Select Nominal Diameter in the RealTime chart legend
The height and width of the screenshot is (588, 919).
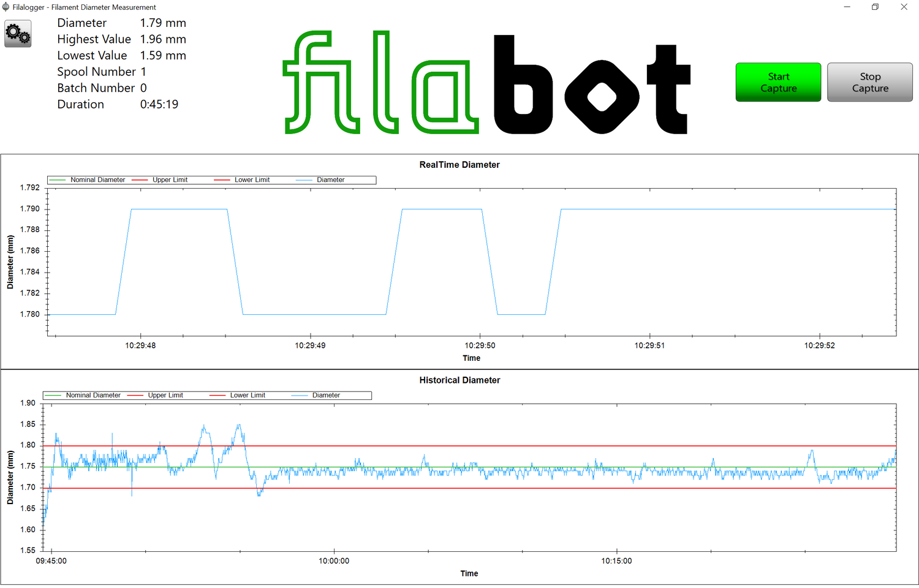[x=97, y=180]
